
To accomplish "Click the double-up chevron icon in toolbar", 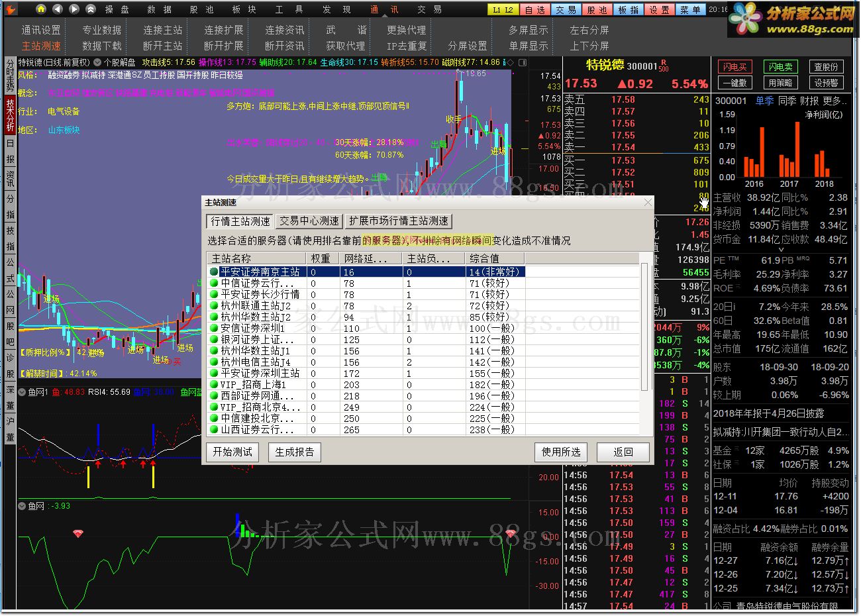I will tap(91, 9).
